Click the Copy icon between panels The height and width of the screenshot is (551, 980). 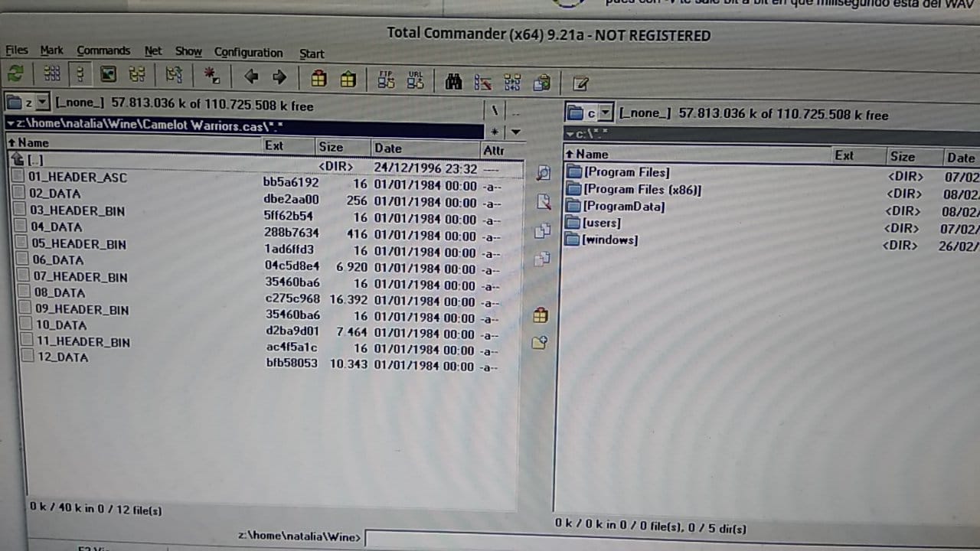543,231
